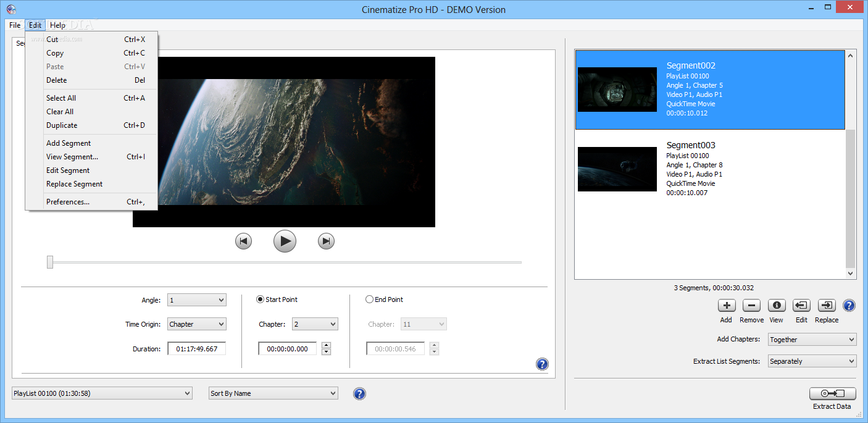Screen dimensions: 868x423
Task: Close the open Edit menu
Action: pos(35,25)
